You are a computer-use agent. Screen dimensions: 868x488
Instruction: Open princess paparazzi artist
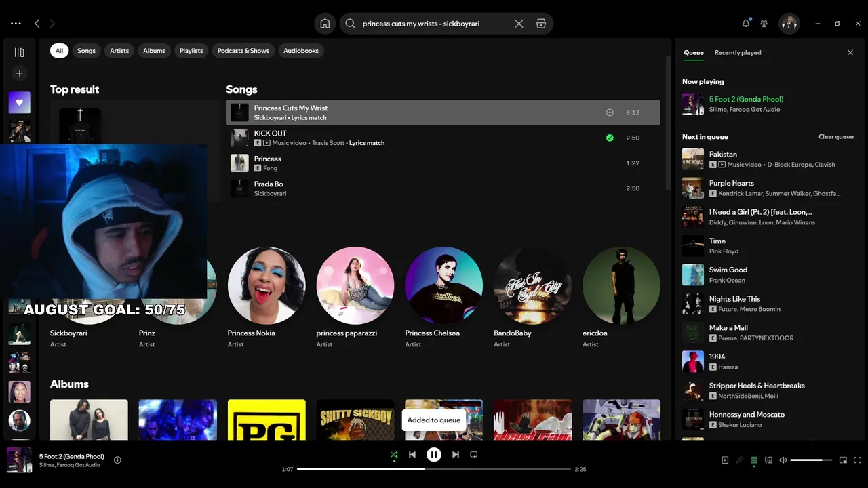click(355, 285)
